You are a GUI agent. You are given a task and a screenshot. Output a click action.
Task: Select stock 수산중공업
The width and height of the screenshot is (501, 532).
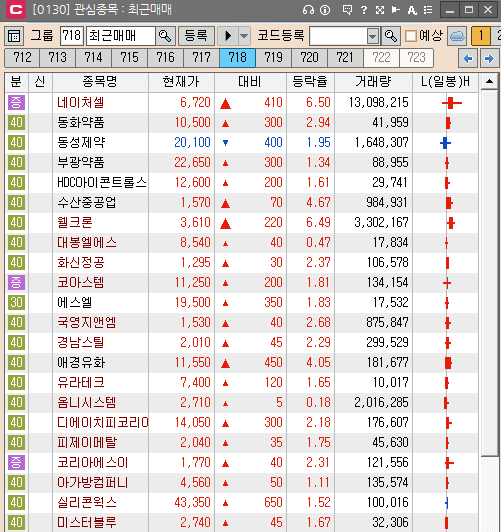point(86,203)
